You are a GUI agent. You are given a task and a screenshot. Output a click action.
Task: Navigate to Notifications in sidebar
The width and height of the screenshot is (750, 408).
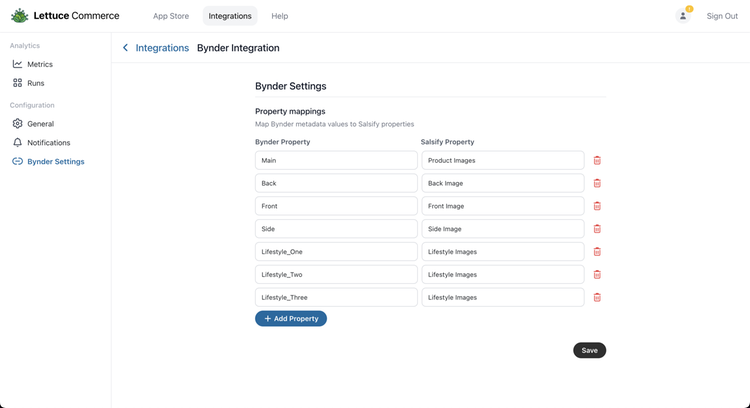[x=48, y=143]
